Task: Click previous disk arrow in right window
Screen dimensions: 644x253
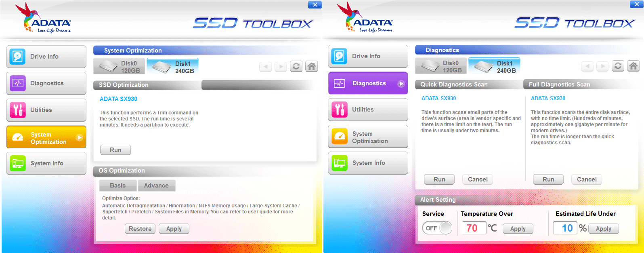Action: pyautogui.click(x=587, y=66)
